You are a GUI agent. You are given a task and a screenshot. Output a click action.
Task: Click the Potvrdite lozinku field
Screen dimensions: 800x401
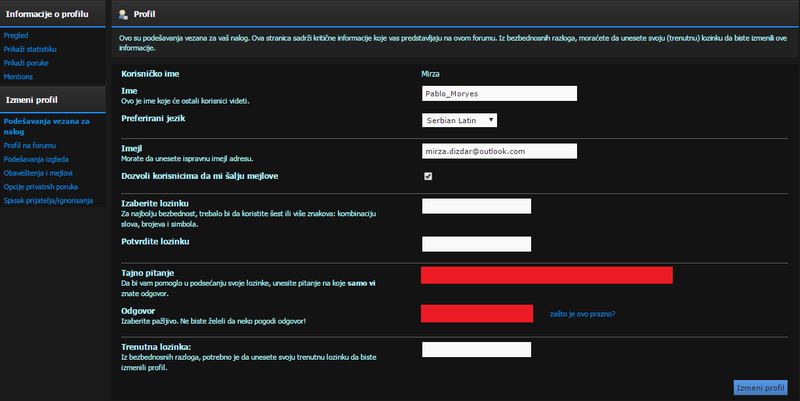476,244
